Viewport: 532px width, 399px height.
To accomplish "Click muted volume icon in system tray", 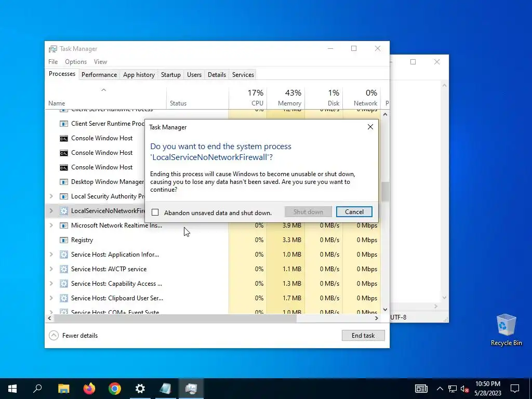I will [464, 389].
